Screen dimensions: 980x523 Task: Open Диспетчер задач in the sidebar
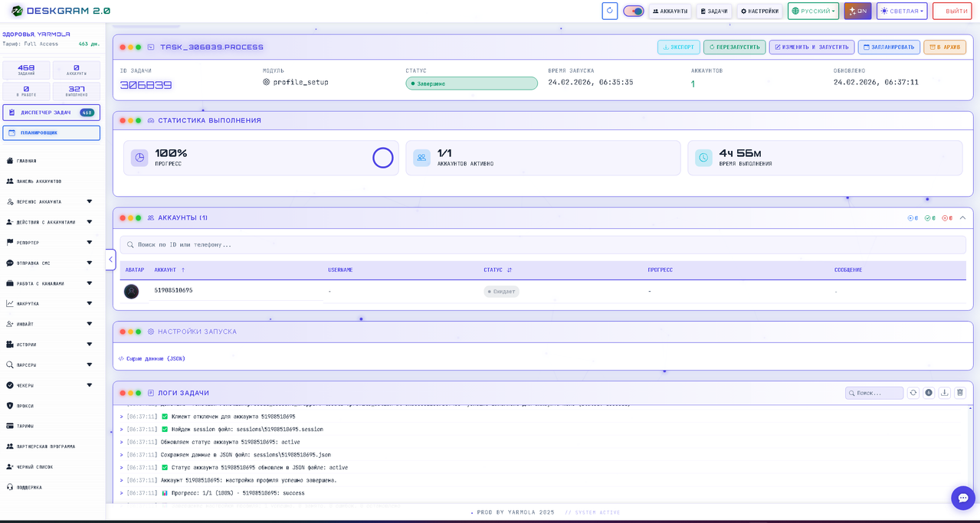pyautogui.click(x=51, y=113)
